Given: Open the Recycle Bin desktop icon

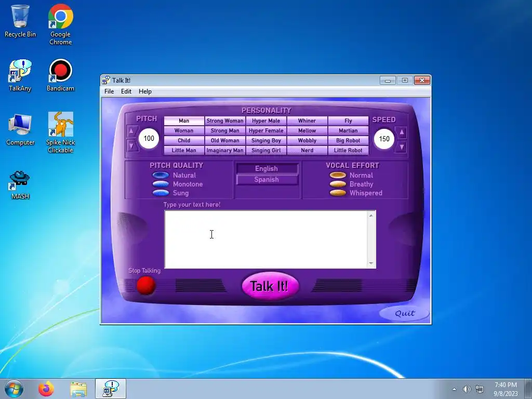Looking at the screenshot, I should click(x=20, y=21).
